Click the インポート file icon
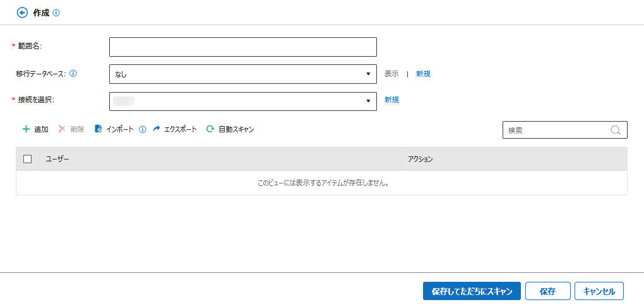 pos(98,129)
